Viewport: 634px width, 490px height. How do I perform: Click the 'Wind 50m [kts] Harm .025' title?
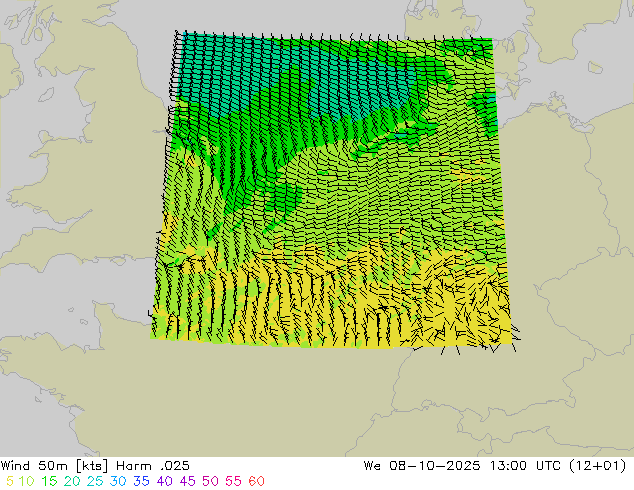(95, 466)
